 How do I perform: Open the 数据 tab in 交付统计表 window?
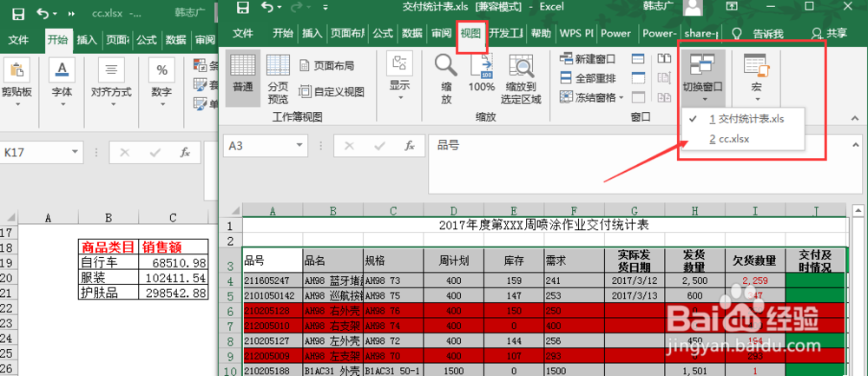(x=412, y=33)
